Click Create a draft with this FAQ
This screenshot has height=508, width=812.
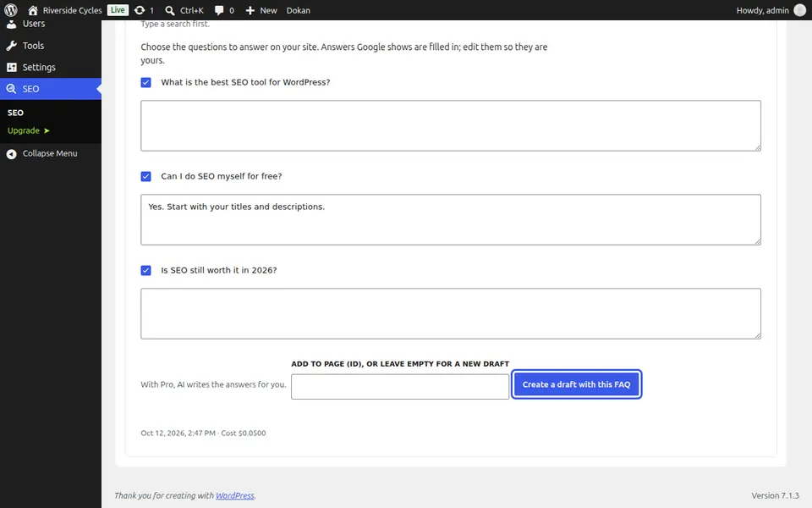click(576, 384)
